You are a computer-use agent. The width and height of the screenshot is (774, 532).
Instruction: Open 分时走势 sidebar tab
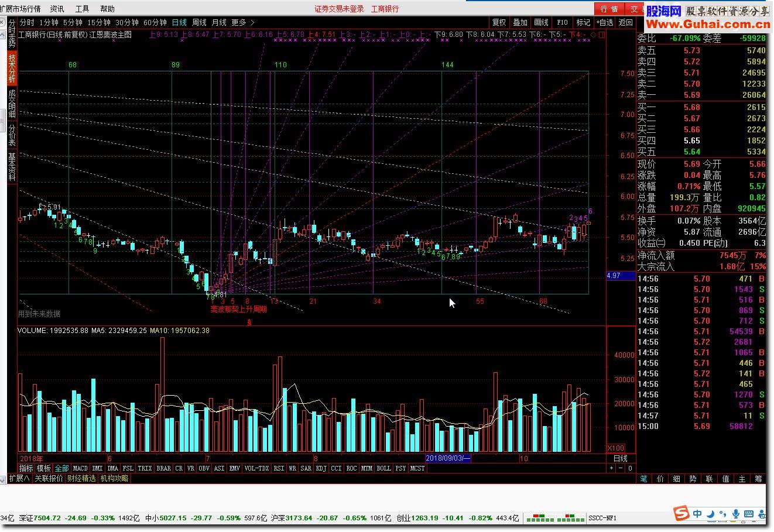pos(12,34)
